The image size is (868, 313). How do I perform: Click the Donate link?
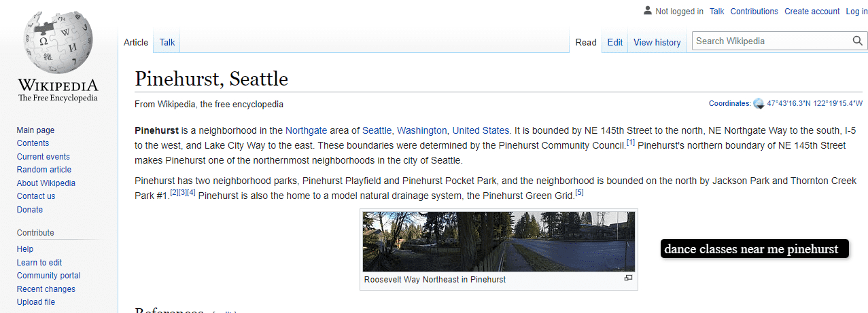pyautogui.click(x=30, y=210)
